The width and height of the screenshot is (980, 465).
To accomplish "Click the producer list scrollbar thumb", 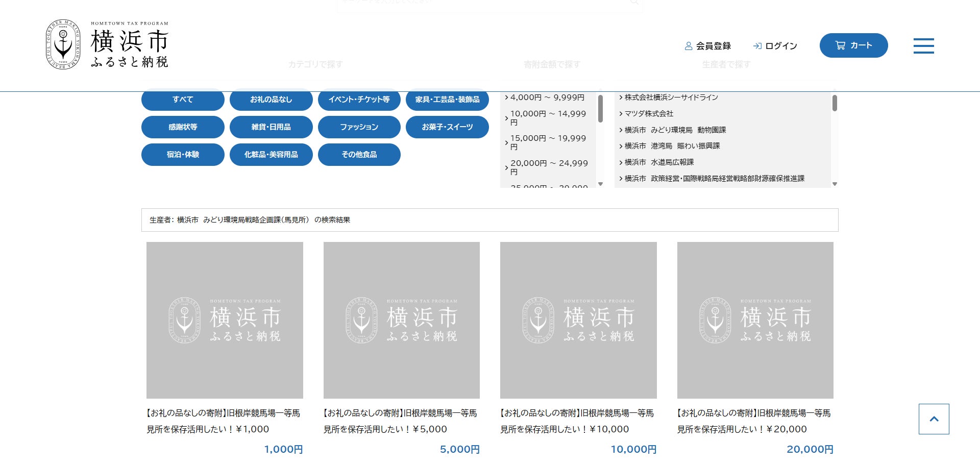I will point(835,103).
